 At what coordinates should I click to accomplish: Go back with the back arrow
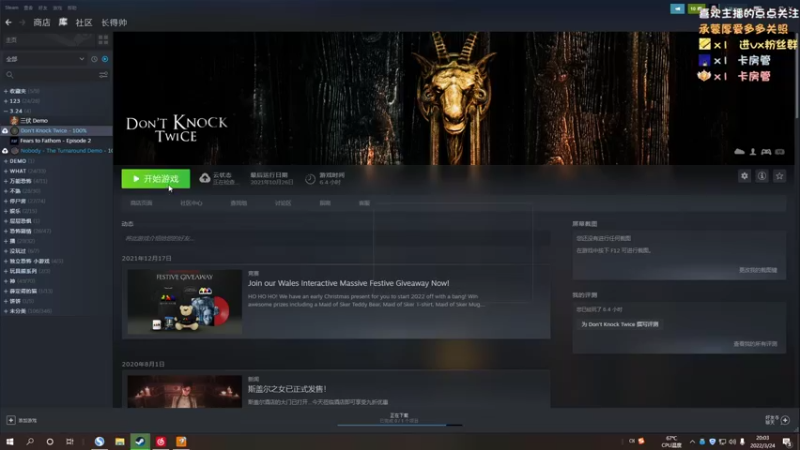click(8, 22)
